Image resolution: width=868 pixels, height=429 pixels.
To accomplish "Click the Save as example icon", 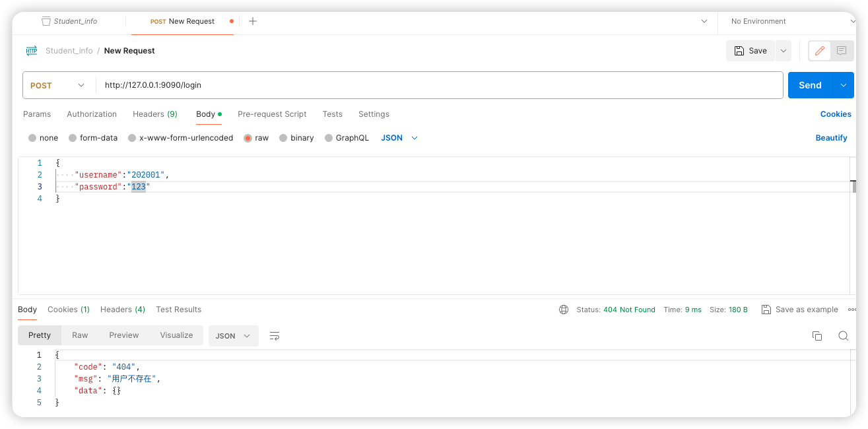I will (x=766, y=310).
